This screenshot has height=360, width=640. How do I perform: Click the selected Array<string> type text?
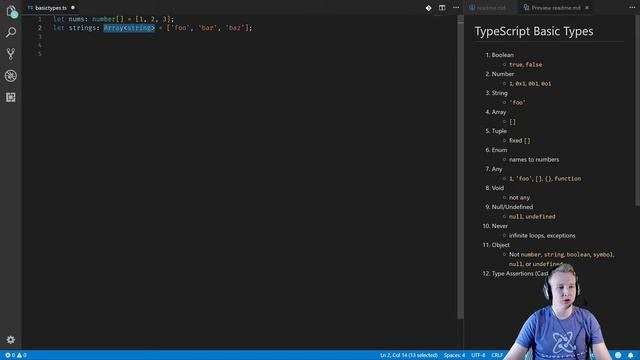tap(129, 28)
